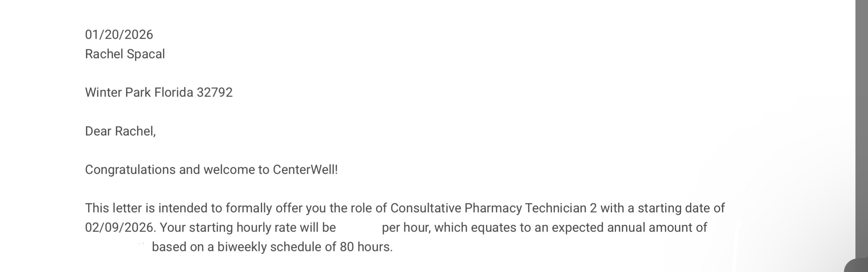Click the word Congratulations
The height and width of the screenshot is (272, 868).
coord(130,170)
